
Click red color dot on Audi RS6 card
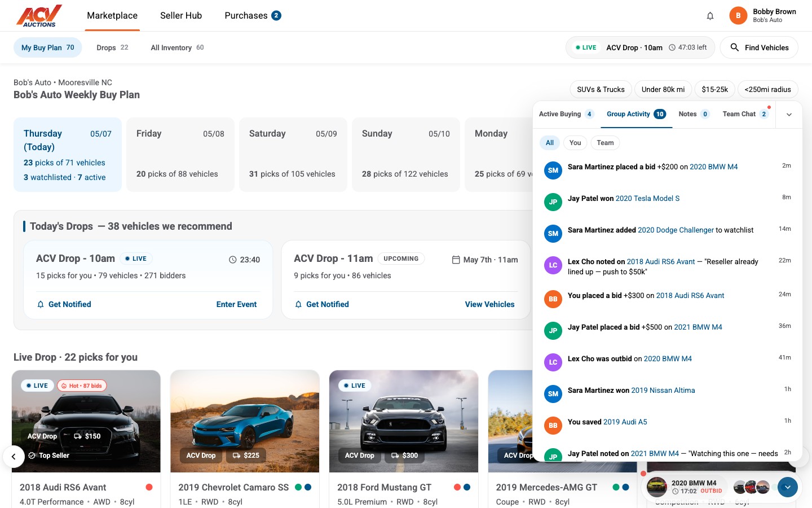[149, 487]
